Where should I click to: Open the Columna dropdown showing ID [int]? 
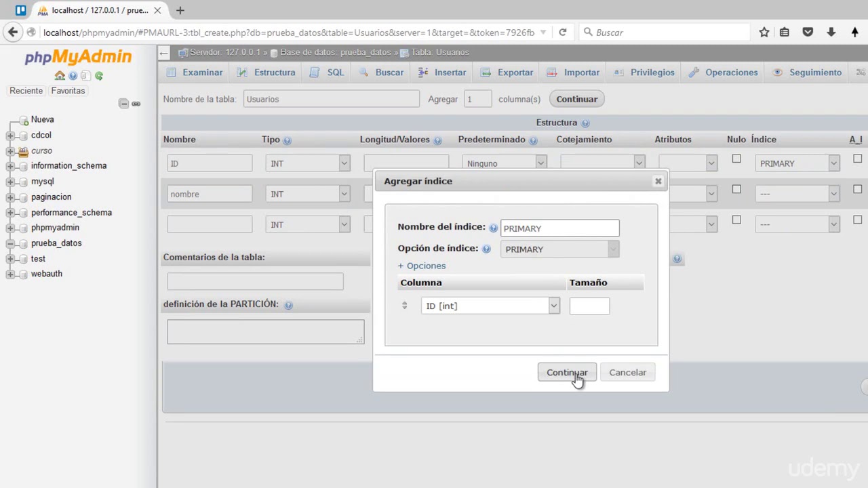tap(490, 306)
